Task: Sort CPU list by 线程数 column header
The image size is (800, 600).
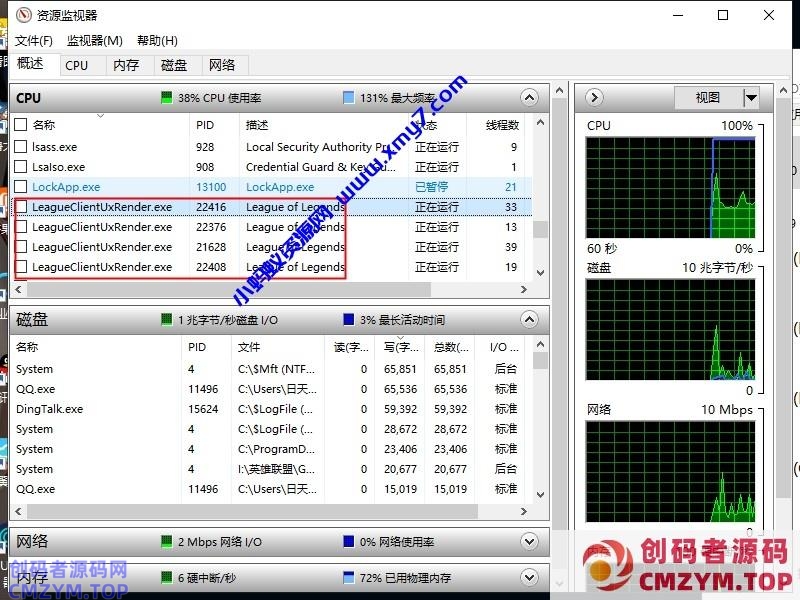Action: 502,125
